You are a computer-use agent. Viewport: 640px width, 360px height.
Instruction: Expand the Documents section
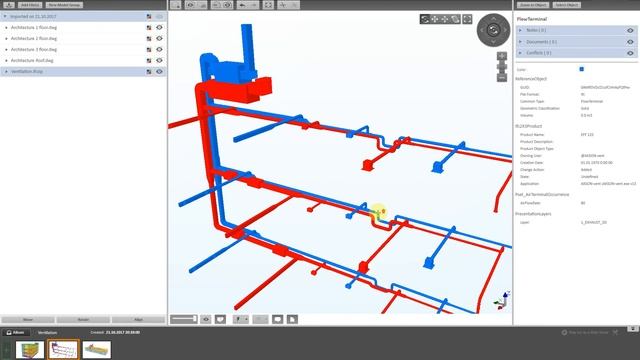coord(520,42)
